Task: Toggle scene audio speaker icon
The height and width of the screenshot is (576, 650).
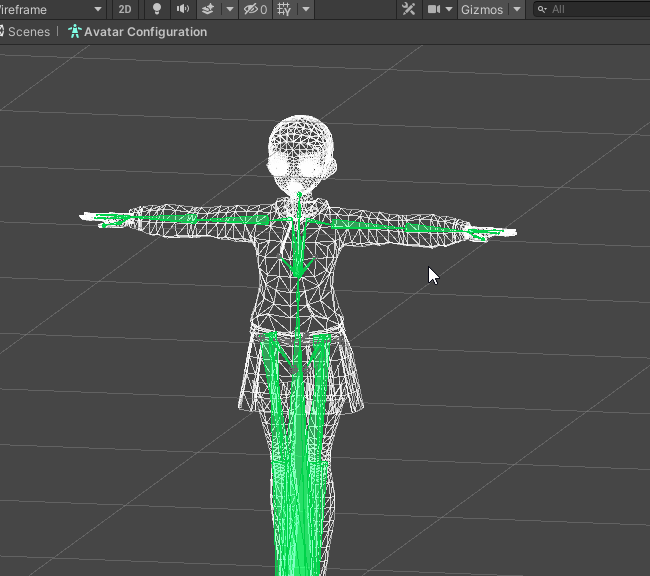Action: click(x=182, y=9)
